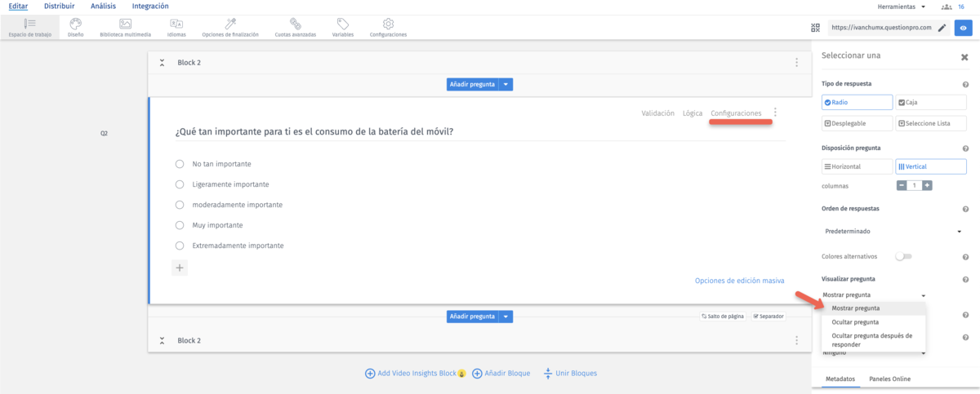Screen dimensions: 980x394
Task: Open the Configuraciones gear icon in toolbar
Action: tap(388, 24)
